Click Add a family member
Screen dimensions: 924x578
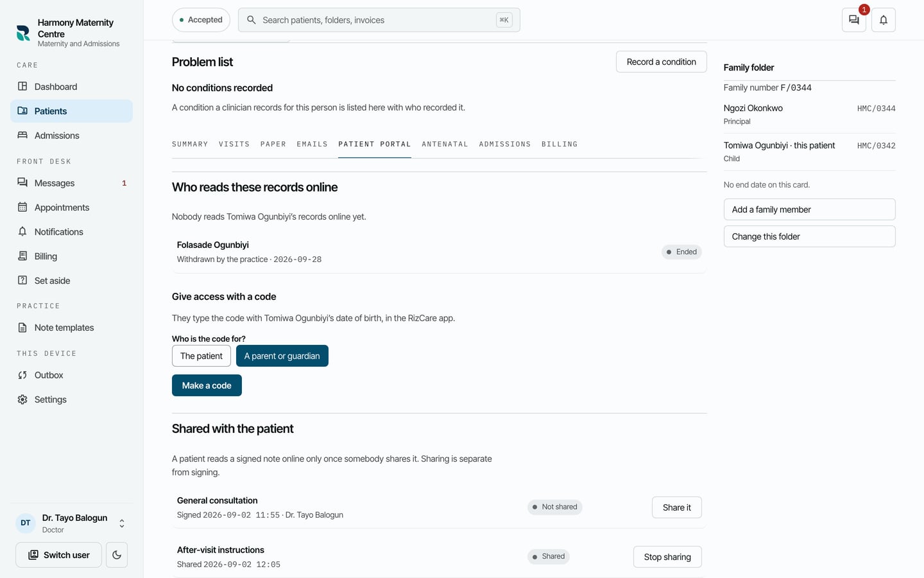click(x=810, y=209)
